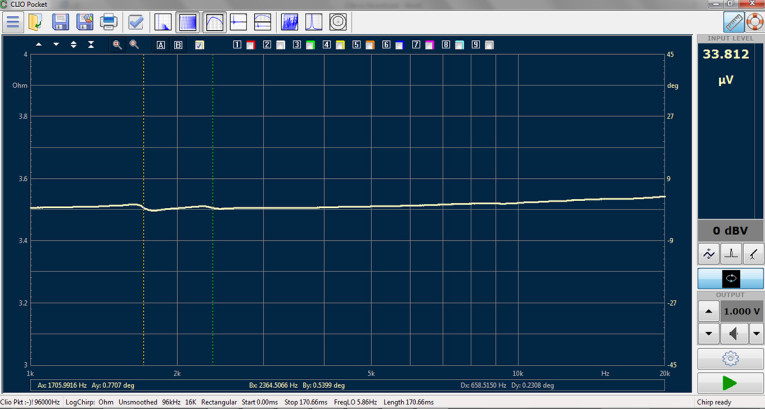The image size is (765, 409).
Task: Select the impulse time-domain graph icon
Action: coord(239,22)
